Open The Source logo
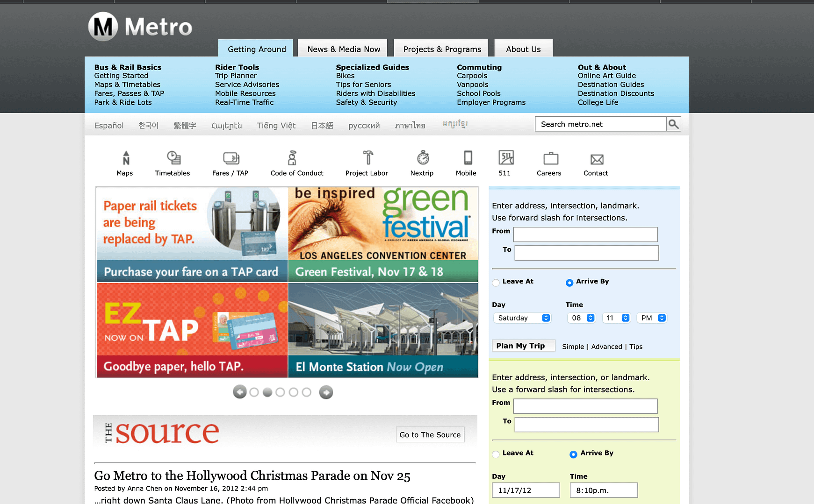The width and height of the screenshot is (814, 504). point(162,433)
